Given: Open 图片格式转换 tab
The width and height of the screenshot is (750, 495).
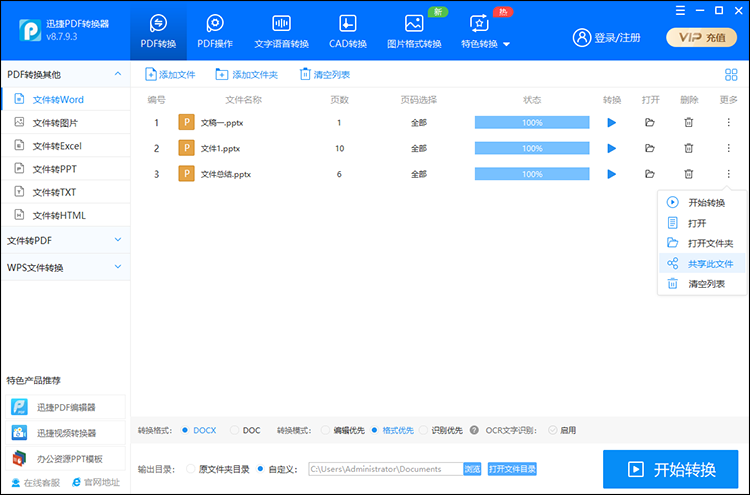Looking at the screenshot, I should 414,32.
